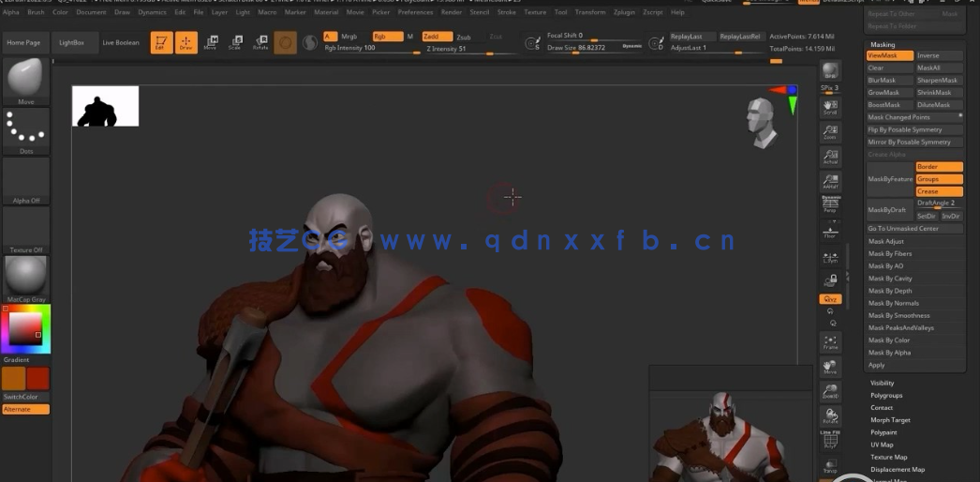Toggle the Rgb channel button

[388, 37]
